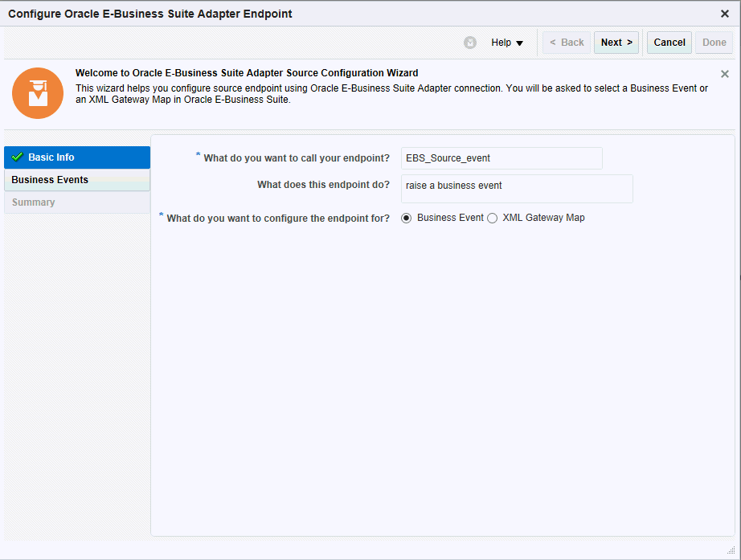Click the 'configure the endpoint for?' label

click(x=278, y=219)
